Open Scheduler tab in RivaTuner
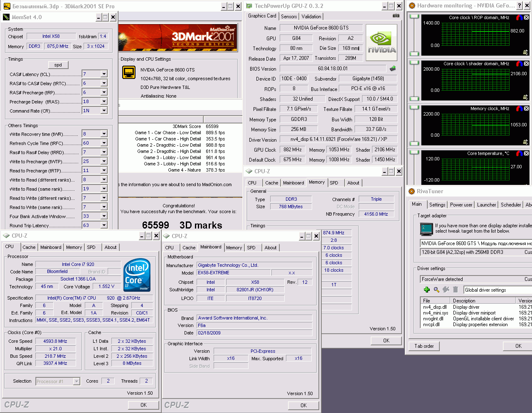Image resolution: width=532 pixels, height=413 pixels. (x=511, y=205)
